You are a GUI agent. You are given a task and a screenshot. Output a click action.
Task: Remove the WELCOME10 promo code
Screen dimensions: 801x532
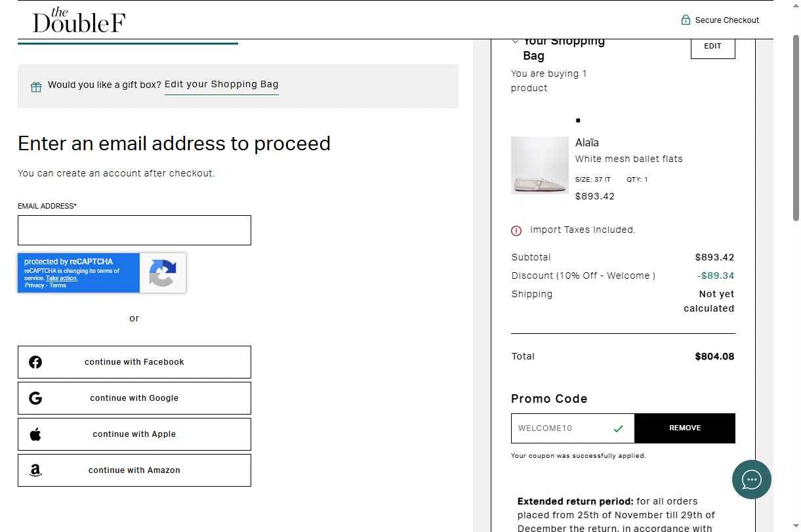[685, 428]
